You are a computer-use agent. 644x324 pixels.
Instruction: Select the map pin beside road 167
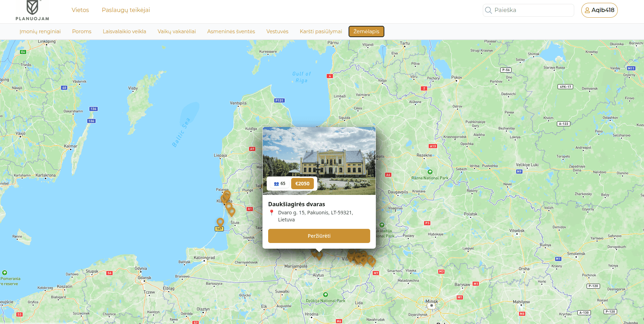220,222
